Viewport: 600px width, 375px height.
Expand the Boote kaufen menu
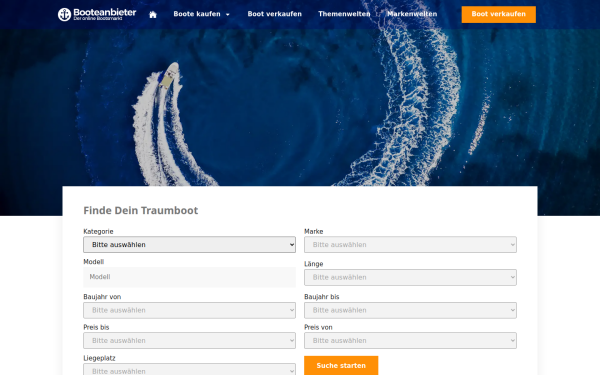click(x=201, y=14)
